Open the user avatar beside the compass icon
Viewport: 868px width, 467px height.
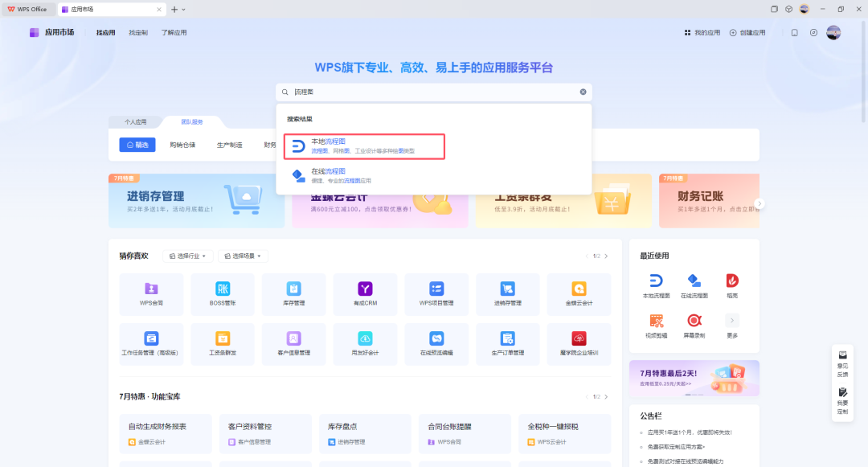(x=833, y=33)
